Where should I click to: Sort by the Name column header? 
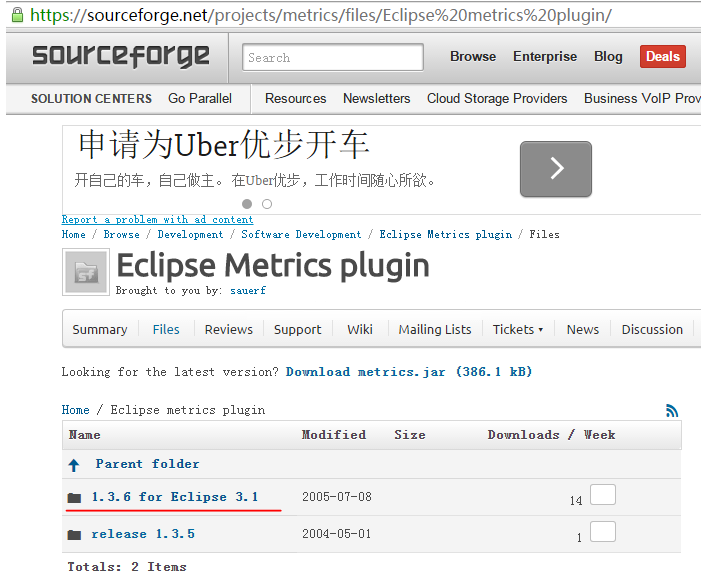point(85,435)
